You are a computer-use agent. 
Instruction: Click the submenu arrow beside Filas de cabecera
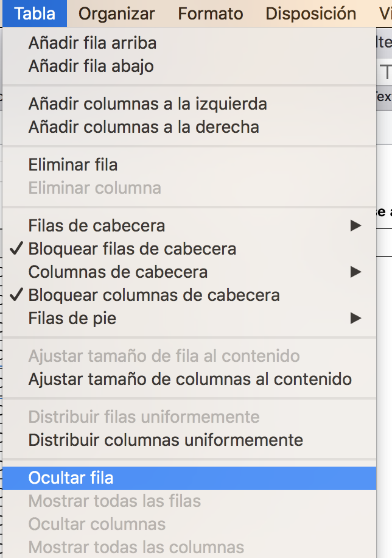pyautogui.click(x=356, y=226)
